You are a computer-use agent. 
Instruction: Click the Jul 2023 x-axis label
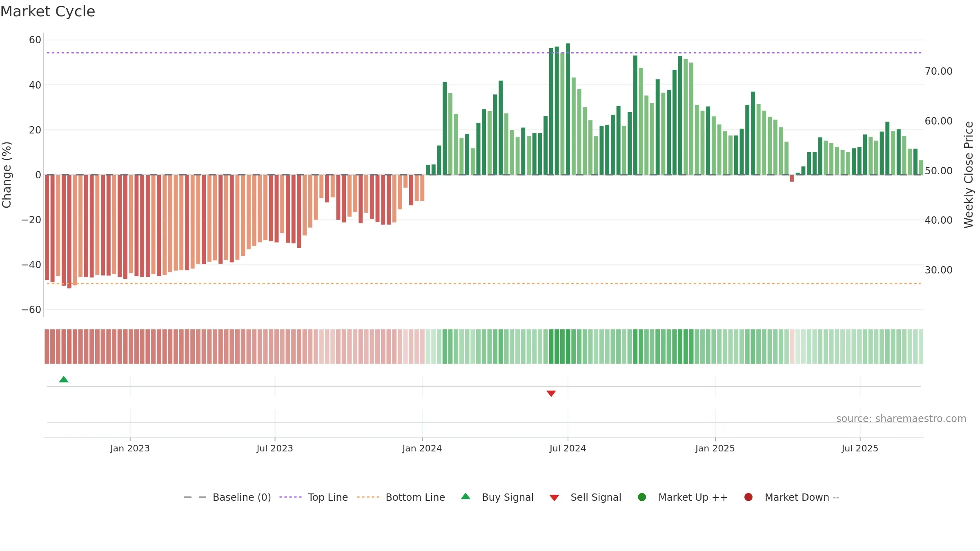275,448
